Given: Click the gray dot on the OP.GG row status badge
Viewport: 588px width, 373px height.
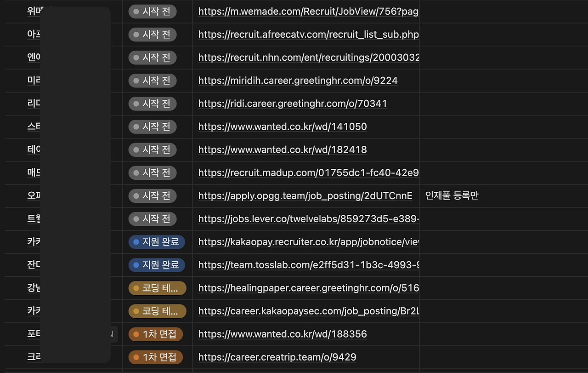Looking at the screenshot, I should (x=136, y=195).
